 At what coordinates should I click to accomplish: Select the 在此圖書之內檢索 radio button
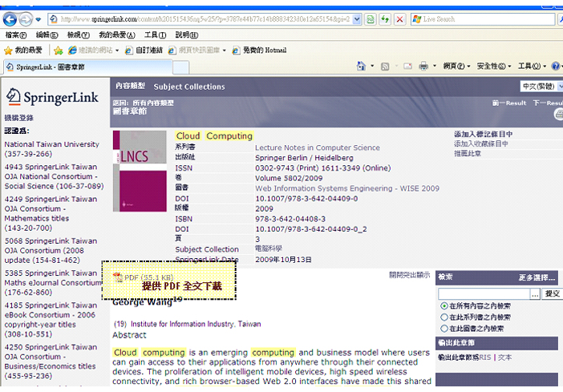(444, 329)
